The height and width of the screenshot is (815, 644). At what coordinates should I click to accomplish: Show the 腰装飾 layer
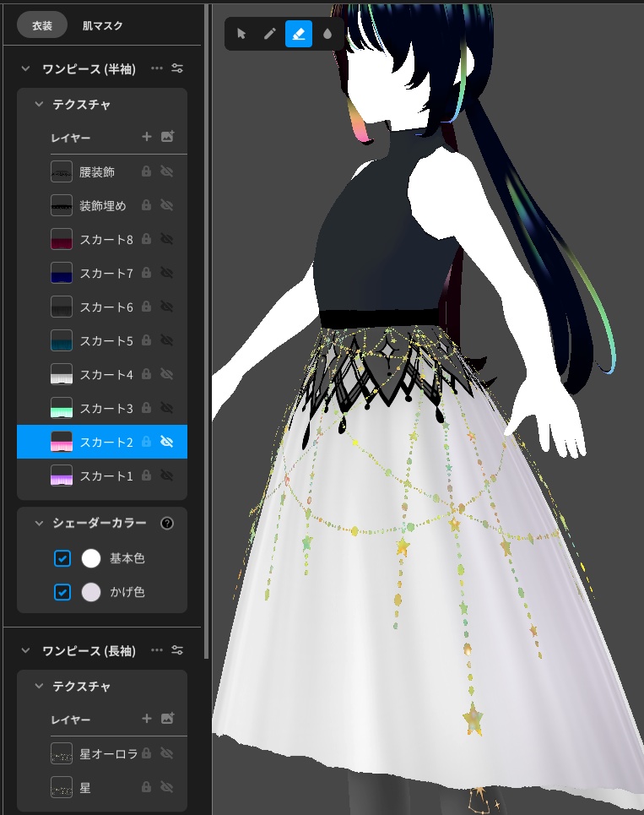pos(167,171)
